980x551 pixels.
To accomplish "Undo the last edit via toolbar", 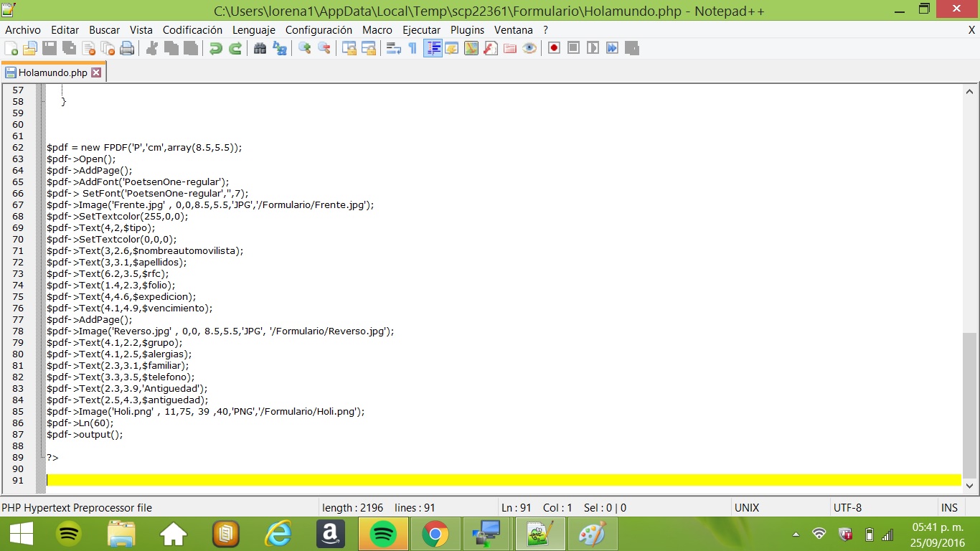I will click(x=215, y=48).
